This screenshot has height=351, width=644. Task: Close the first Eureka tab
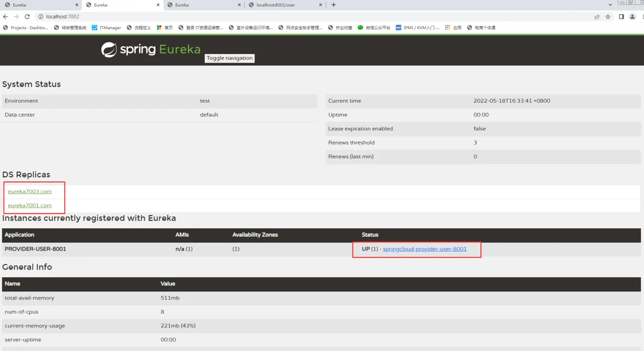[x=77, y=5]
